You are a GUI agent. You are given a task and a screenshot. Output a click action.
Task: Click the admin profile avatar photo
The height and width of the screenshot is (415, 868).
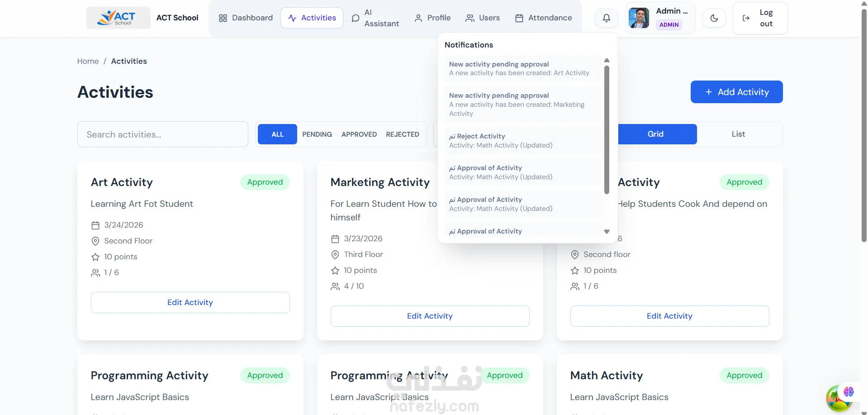pyautogui.click(x=639, y=18)
